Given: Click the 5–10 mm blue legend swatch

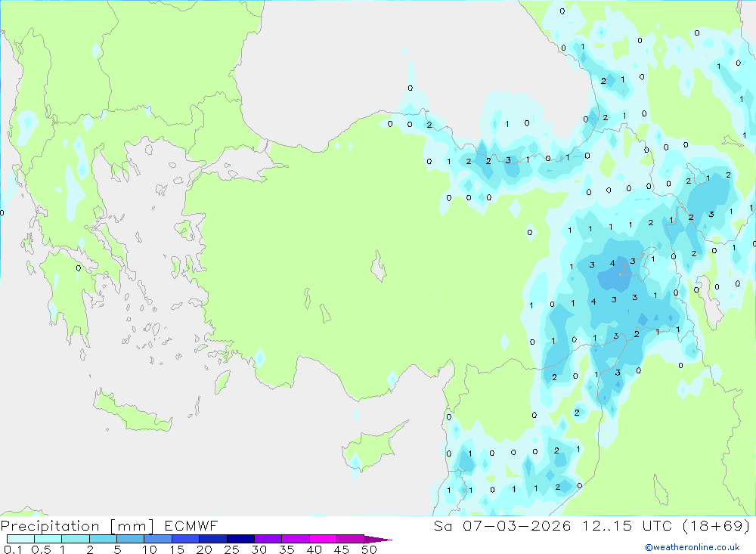Looking at the screenshot, I should click(x=130, y=539).
